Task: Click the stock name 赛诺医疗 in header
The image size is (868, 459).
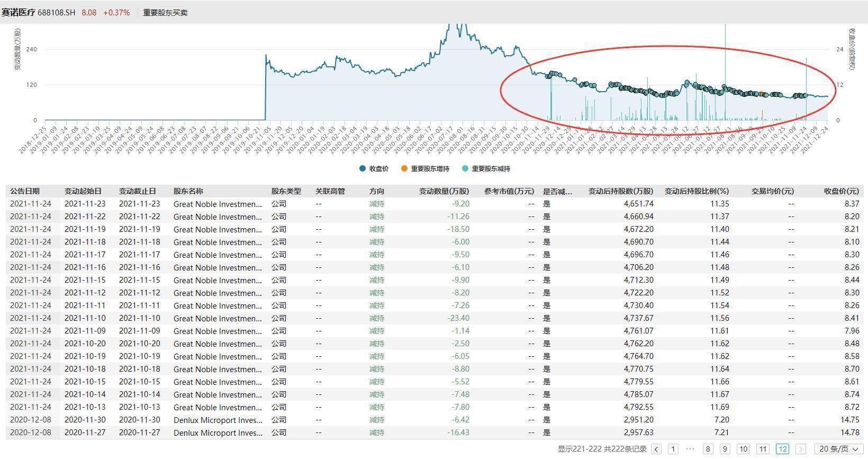Action: (18, 12)
